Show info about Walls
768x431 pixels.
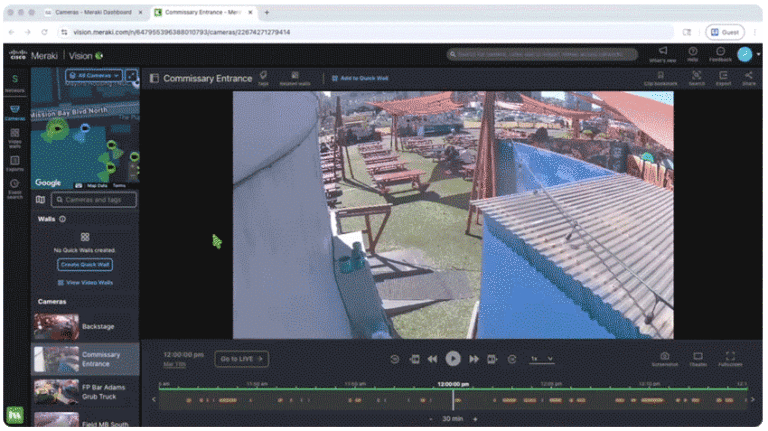(x=62, y=219)
